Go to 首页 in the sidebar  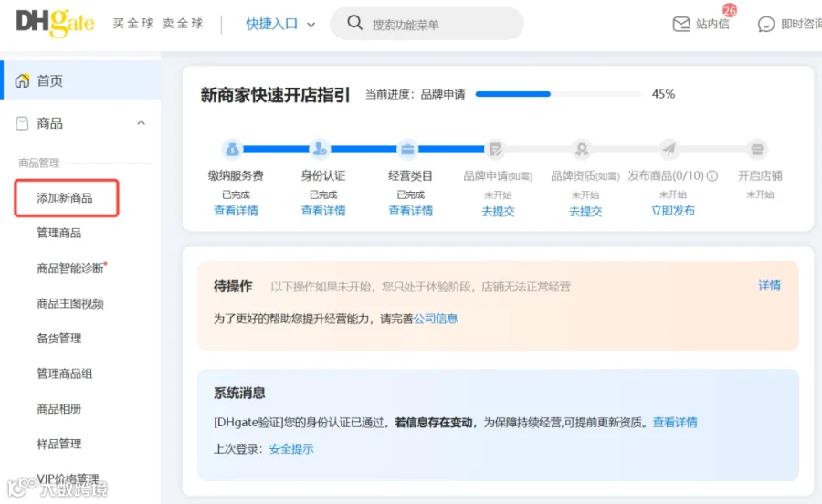(80, 80)
